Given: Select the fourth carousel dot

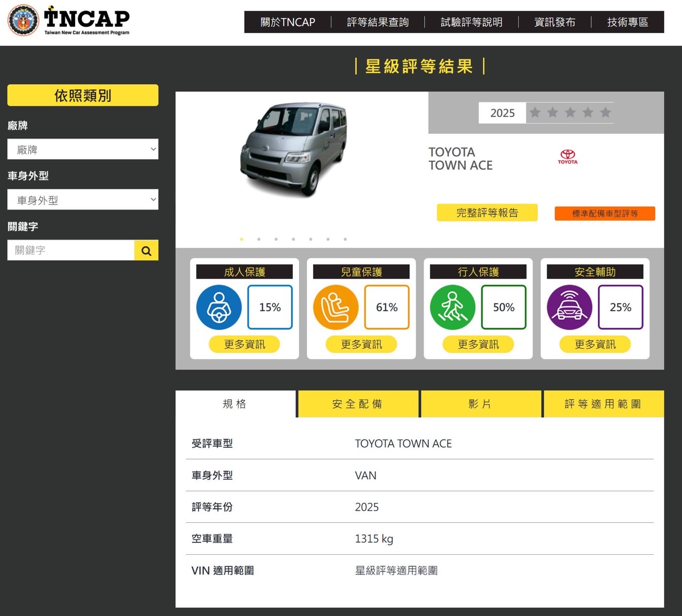Looking at the screenshot, I should [293, 239].
